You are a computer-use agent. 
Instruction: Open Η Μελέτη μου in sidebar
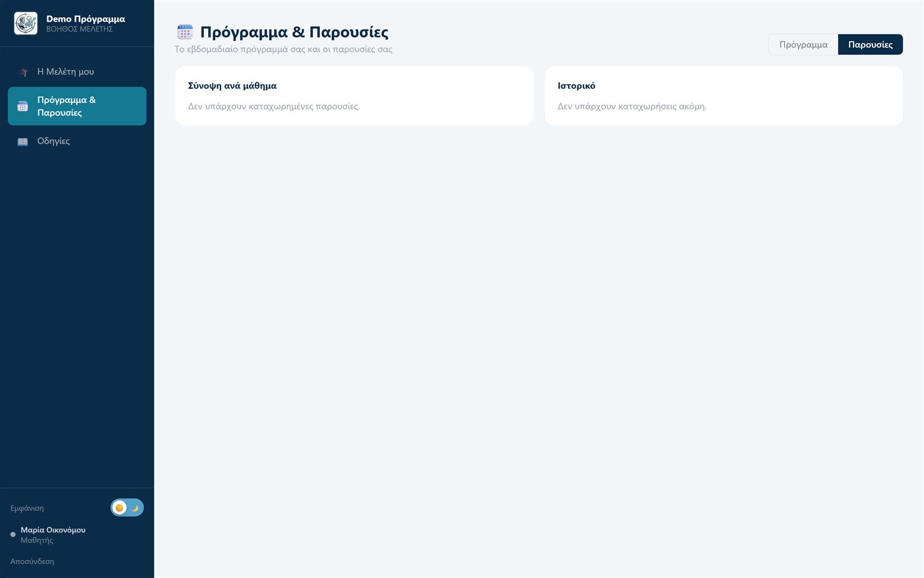77,72
